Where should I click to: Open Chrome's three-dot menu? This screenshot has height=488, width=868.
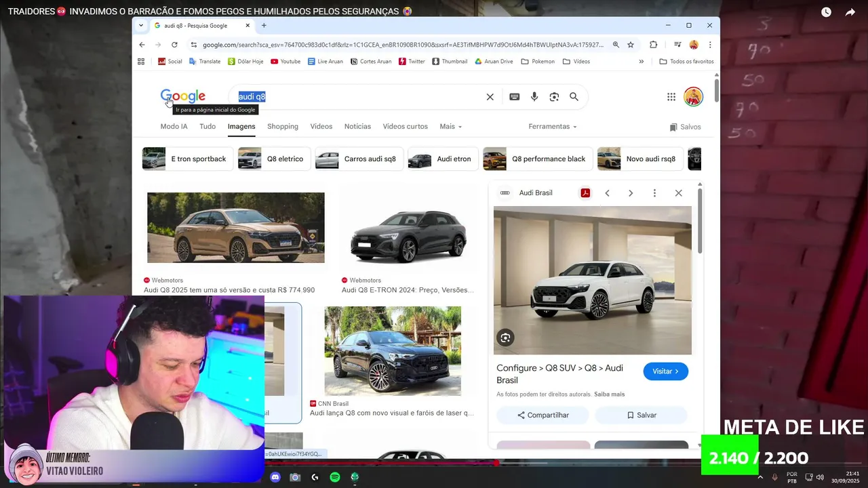point(710,45)
